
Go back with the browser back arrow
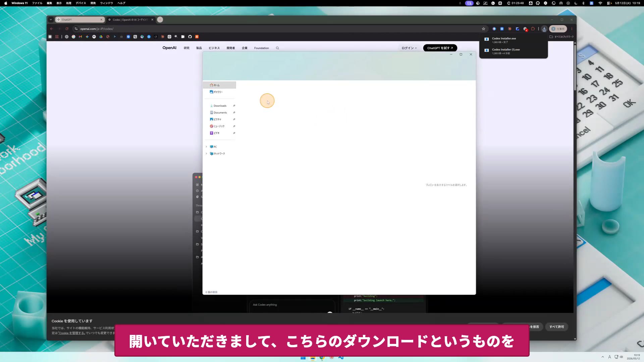[52, 29]
